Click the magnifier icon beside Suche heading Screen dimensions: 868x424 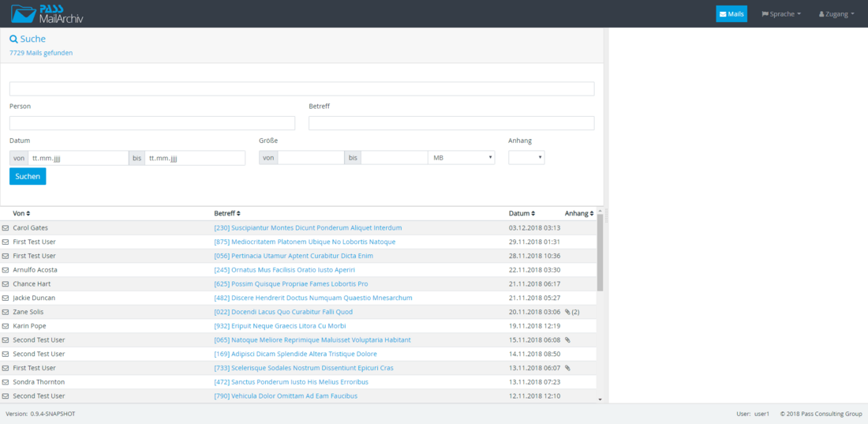click(x=13, y=39)
